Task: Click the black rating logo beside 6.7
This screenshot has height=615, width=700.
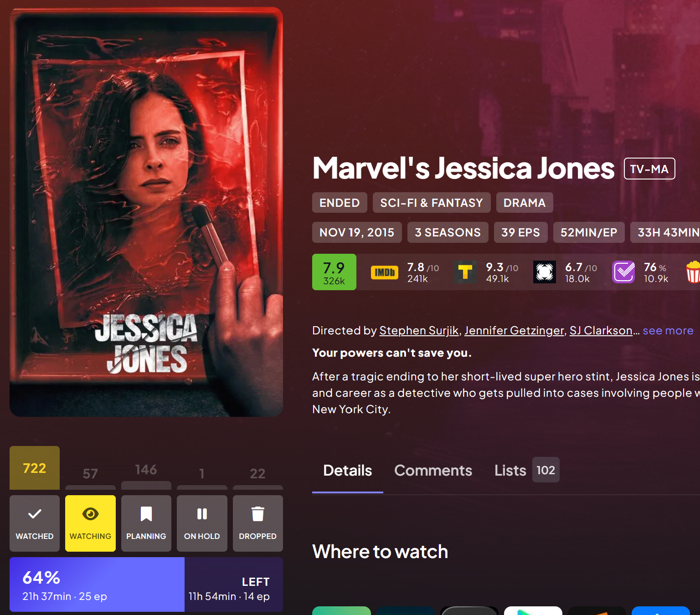Action: [544, 272]
